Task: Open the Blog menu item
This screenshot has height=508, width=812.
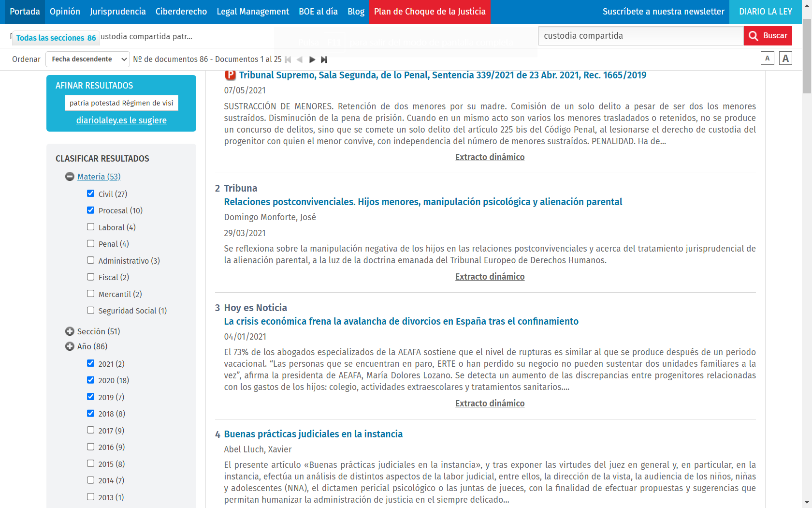Action: click(356, 12)
